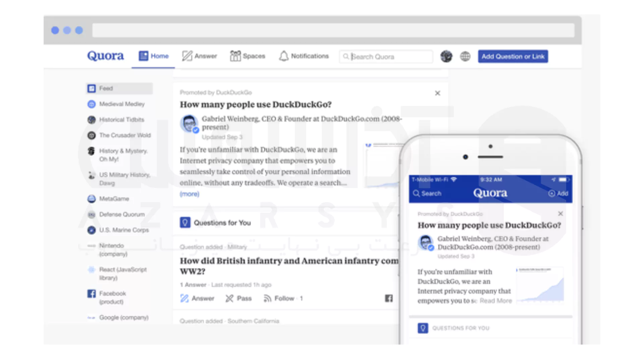The height and width of the screenshot is (362, 644).
Task: Open React (JavaScript library) topic
Action: click(x=117, y=274)
